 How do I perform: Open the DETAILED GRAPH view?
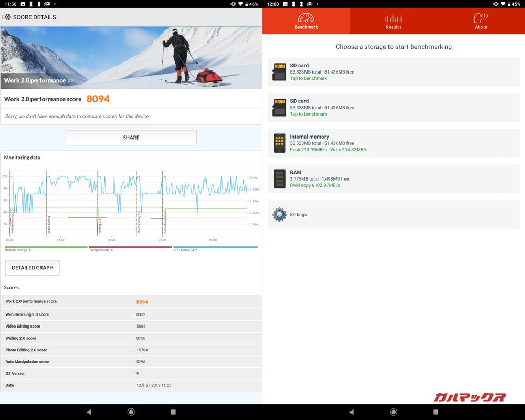33,268
